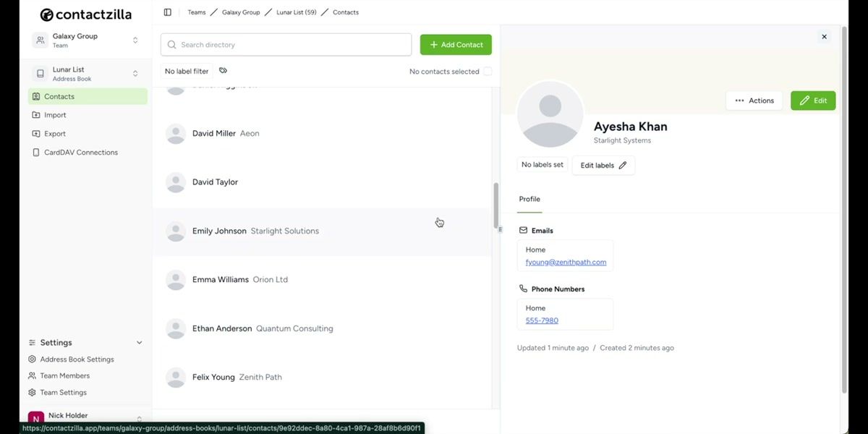Open the fyoung@zenithpath.com email link
The height and width of the screenshot is (434, 868).
[566, 262]
